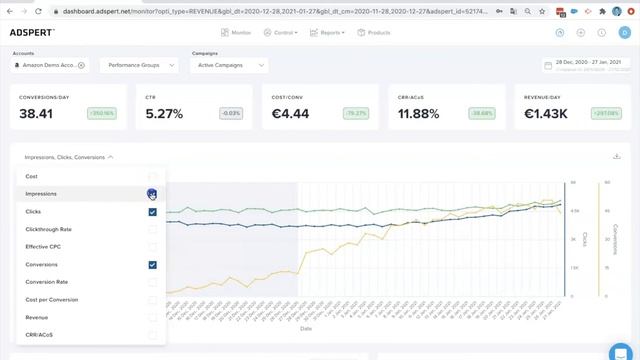Open the red extension icon with badge
Image resolution: width=640 pixels, height=360 pixels.
coord(561,12)
